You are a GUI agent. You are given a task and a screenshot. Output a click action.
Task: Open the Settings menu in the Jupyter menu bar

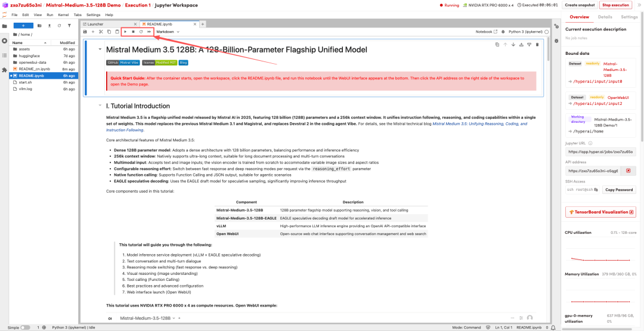tap(93, 15)
